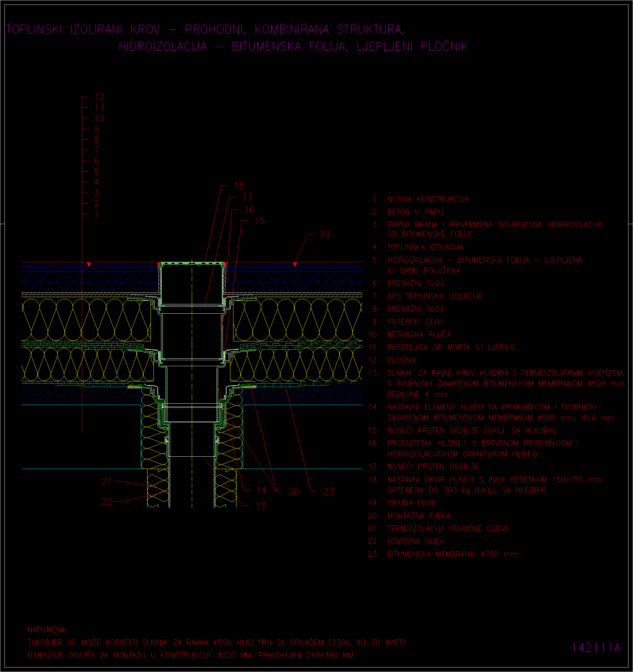Image resolution: width=633 pixels, height=672 pixels.
Task: Select legend entry 'ODVODNA CIJEV'
Action: [415, 541]
